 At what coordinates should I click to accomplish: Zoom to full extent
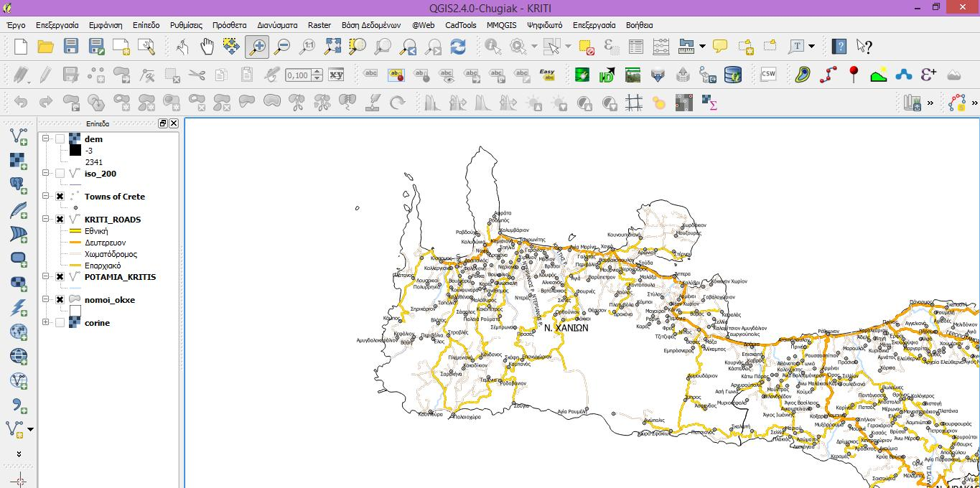pyautogui.click(x=332, y=47)
